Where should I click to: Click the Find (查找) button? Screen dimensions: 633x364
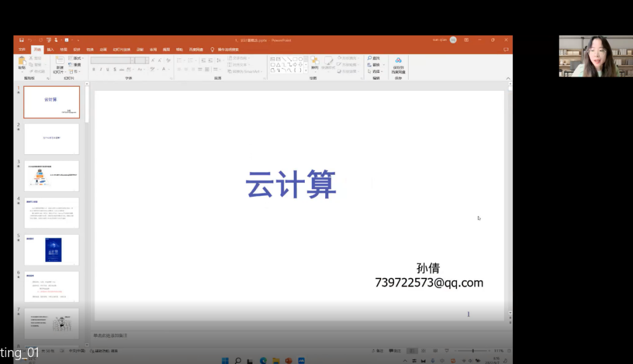pos(374,58)
